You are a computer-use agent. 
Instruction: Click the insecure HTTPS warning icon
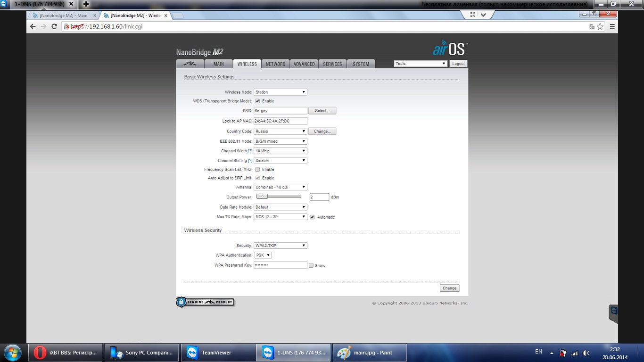(67, 26)
